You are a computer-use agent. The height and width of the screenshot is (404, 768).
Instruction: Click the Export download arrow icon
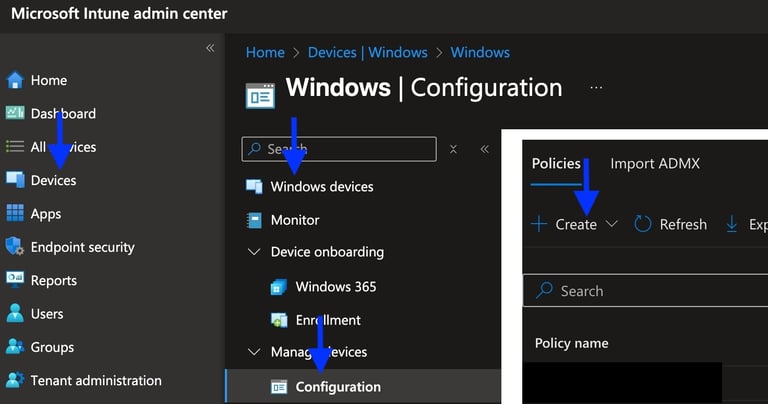731,224
